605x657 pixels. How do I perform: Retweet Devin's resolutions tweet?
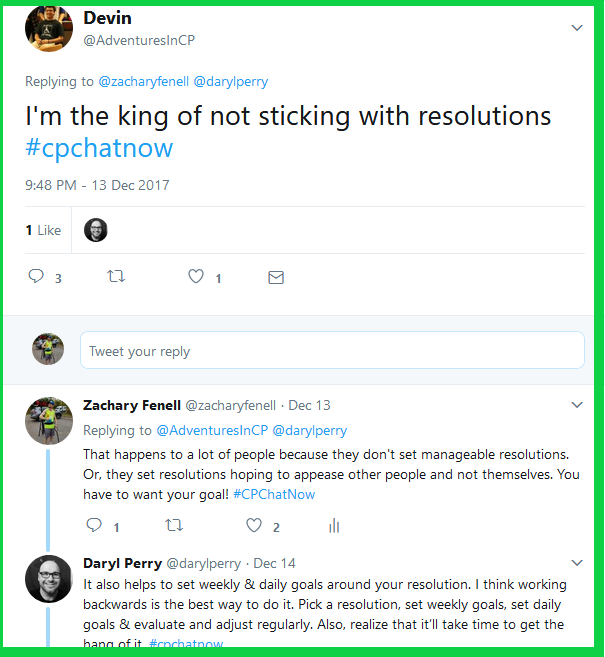click(x=116, y=277)
